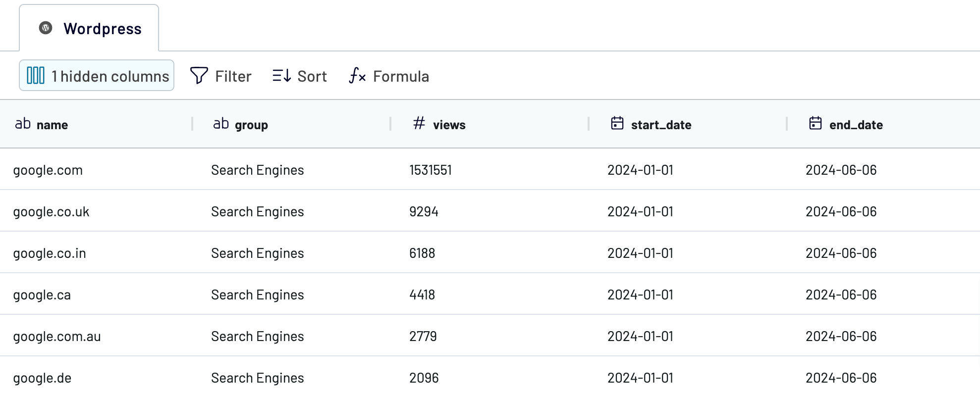Click end date 2024-06-06 in google.com row
The image size is (980, 393).
click(841, 170)
